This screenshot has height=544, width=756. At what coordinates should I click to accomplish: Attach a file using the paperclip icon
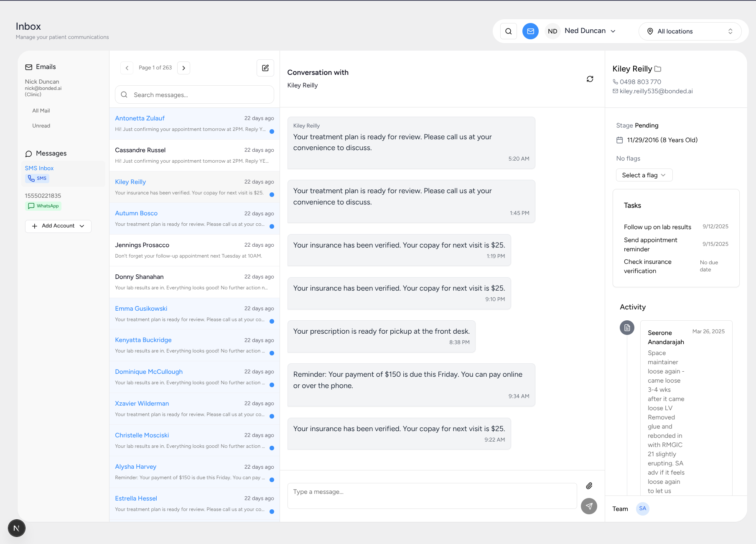(x=589, y=486)
